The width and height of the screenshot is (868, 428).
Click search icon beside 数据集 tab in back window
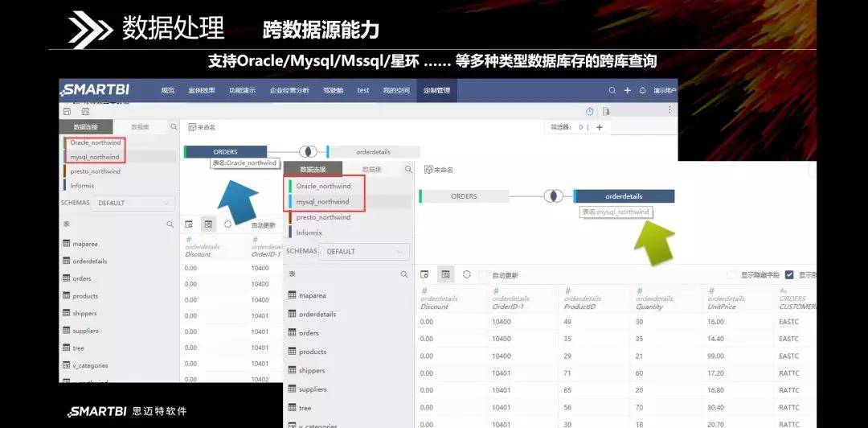click(174, 127)
